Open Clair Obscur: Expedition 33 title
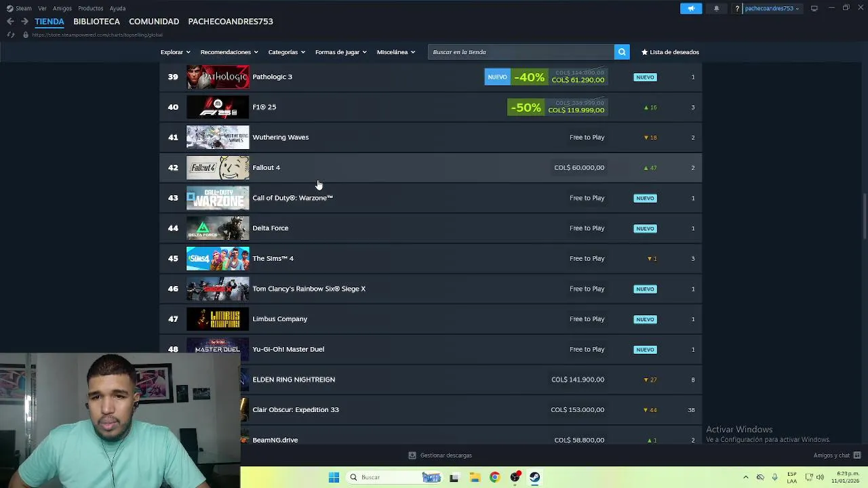The image size is (868, 488). 296,409
